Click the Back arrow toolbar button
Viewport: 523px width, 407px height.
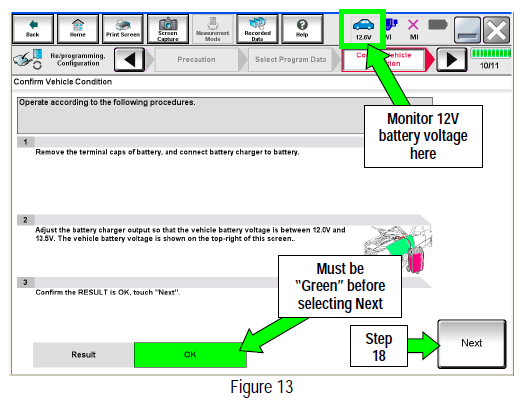tap(33, 29)
